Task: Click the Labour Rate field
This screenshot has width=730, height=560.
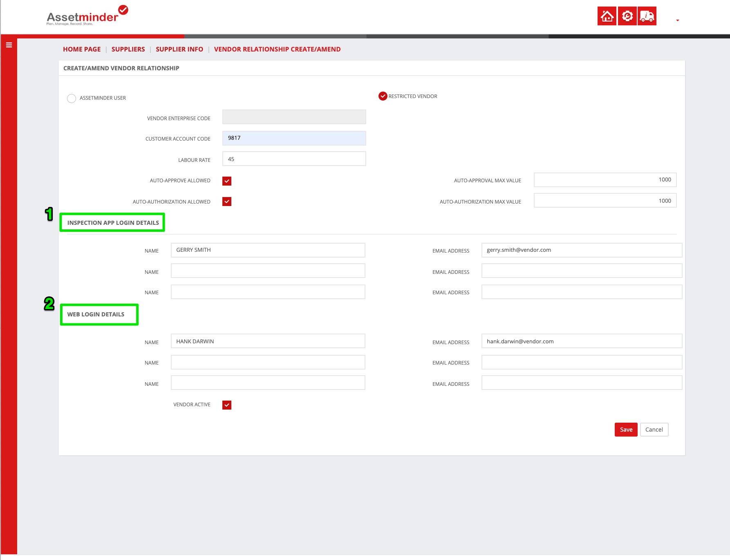Action: (294, 159)
